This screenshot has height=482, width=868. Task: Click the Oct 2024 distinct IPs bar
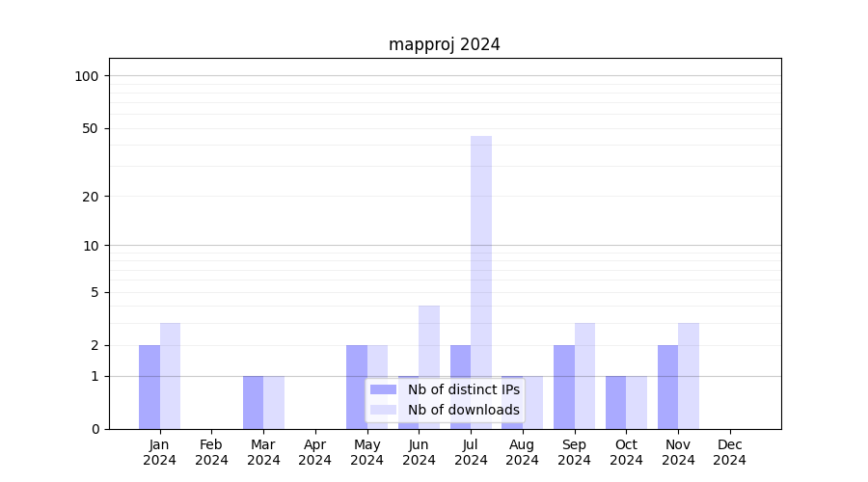coord(615,402)
